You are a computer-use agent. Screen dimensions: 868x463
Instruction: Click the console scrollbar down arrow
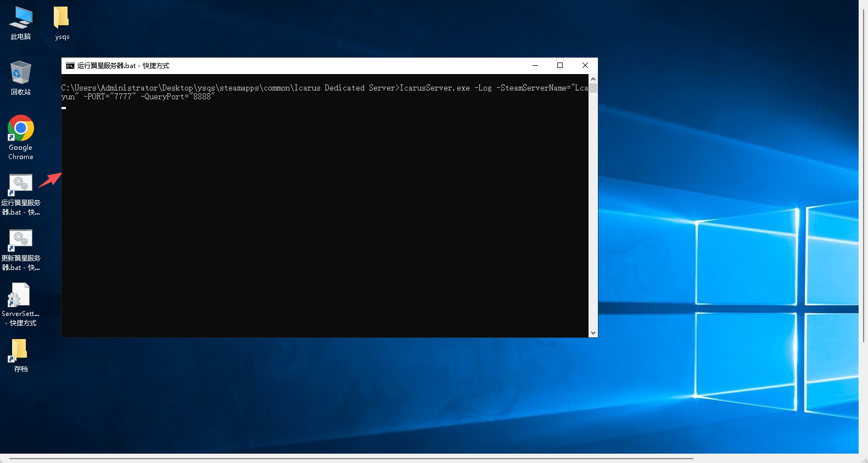click(593, 332)
